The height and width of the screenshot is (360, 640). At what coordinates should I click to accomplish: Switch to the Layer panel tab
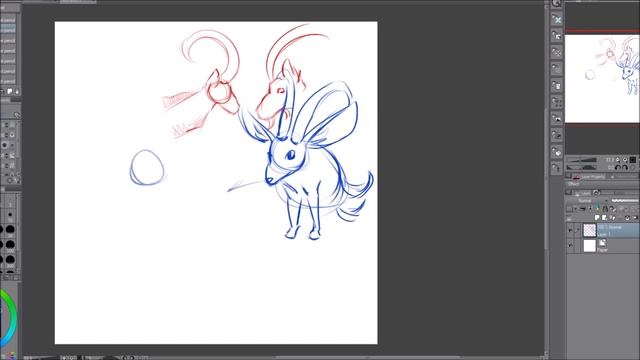click(x=583, y=193)
